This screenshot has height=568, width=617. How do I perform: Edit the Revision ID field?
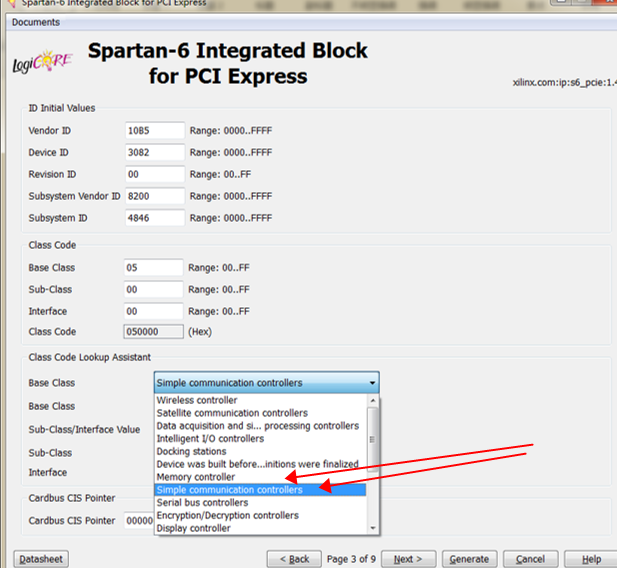155,174
